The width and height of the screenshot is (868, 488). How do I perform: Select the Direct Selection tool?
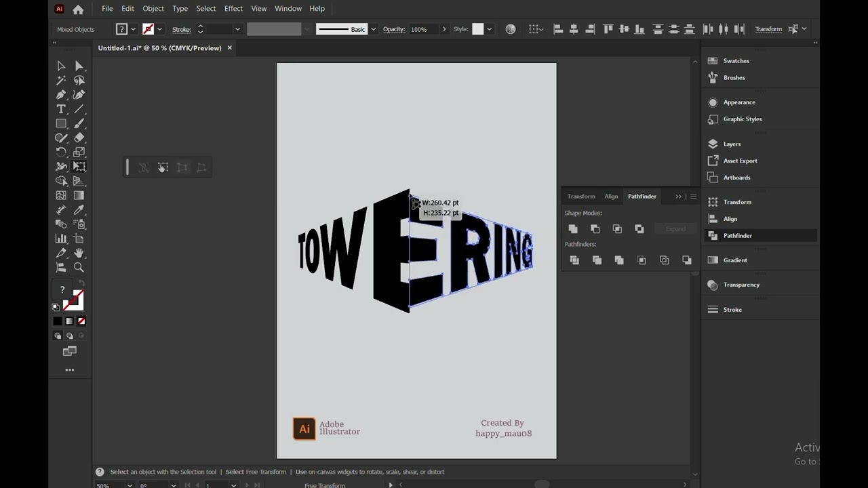tap(79, 66)
